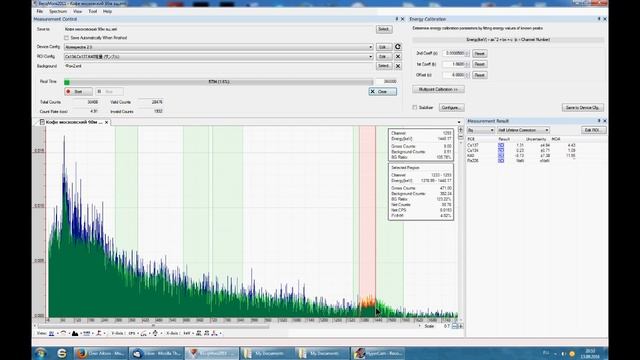Click Save to Device Cfg button
The width and height of the screenshot is (640, 360).
(582, 107)
